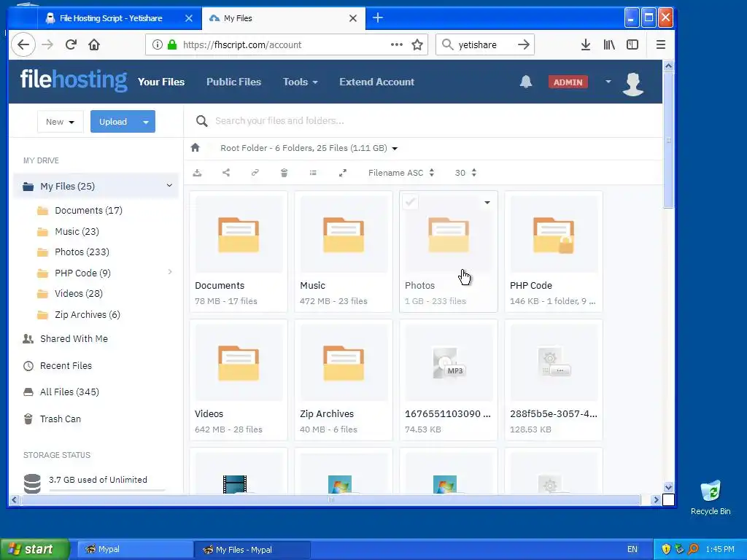Click the Upload button
The image size is (747, 560).
point(113,122)
